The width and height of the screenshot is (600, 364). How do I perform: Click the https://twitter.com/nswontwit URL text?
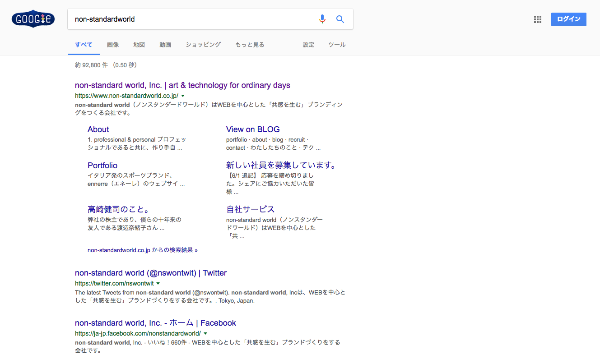pos(114,283)
